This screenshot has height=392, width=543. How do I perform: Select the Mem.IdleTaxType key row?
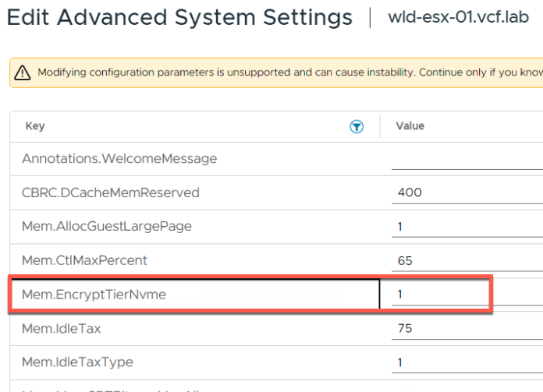pyautogui.click(x=77, y=362)
